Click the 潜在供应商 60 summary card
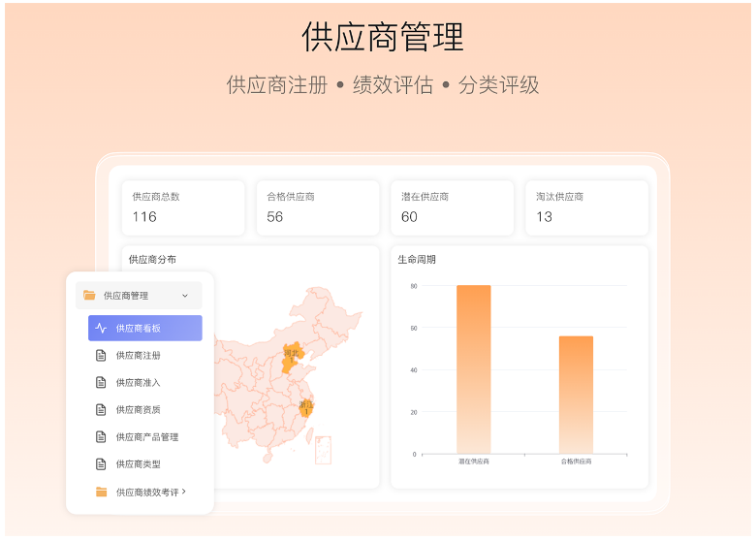 coord(452,207)
